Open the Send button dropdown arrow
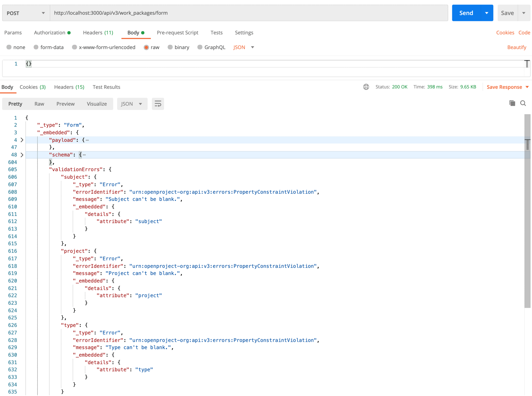 (x=487, y=12)
